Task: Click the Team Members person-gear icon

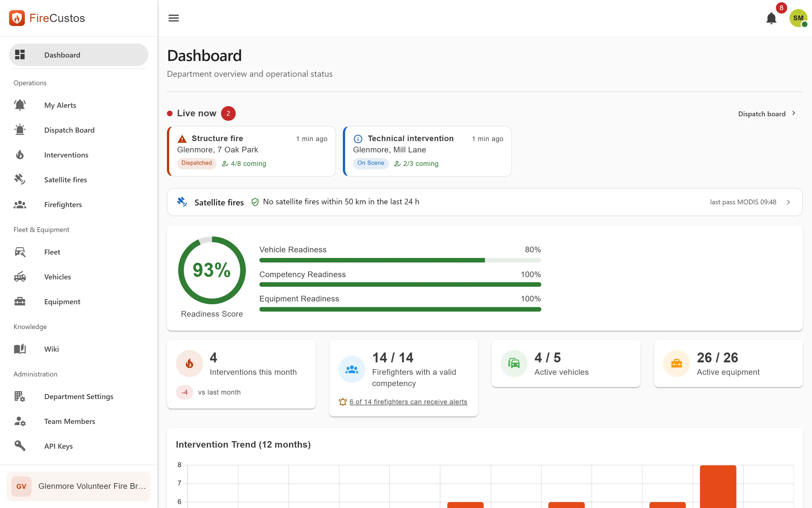Action: [20, 421]
